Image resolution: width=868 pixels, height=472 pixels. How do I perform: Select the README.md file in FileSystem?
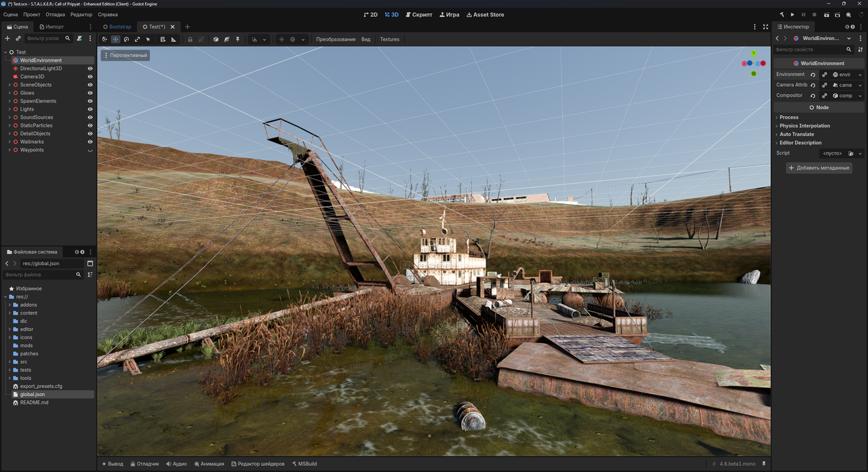[34, 402]
